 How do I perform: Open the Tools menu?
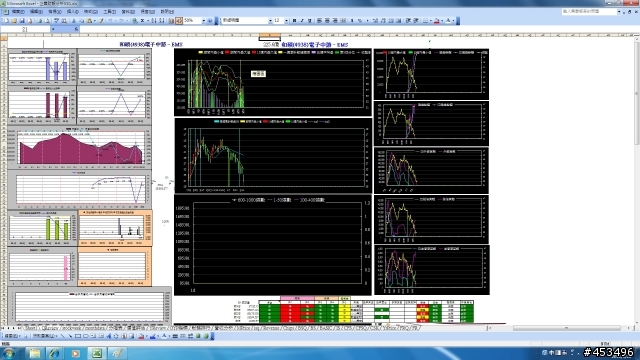pyautogui.click(x=109, y=12)
